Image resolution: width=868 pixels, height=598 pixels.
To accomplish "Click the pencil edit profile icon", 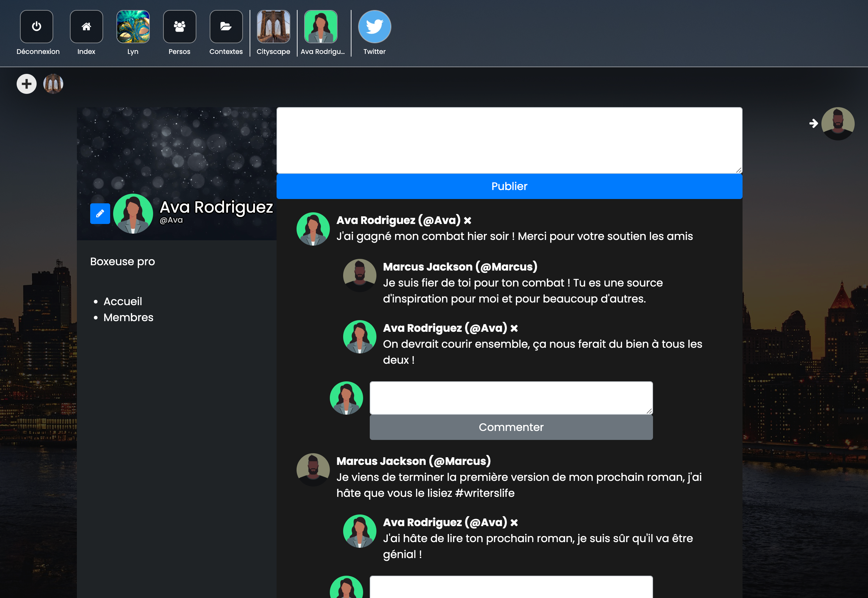I will pos(100,214).
